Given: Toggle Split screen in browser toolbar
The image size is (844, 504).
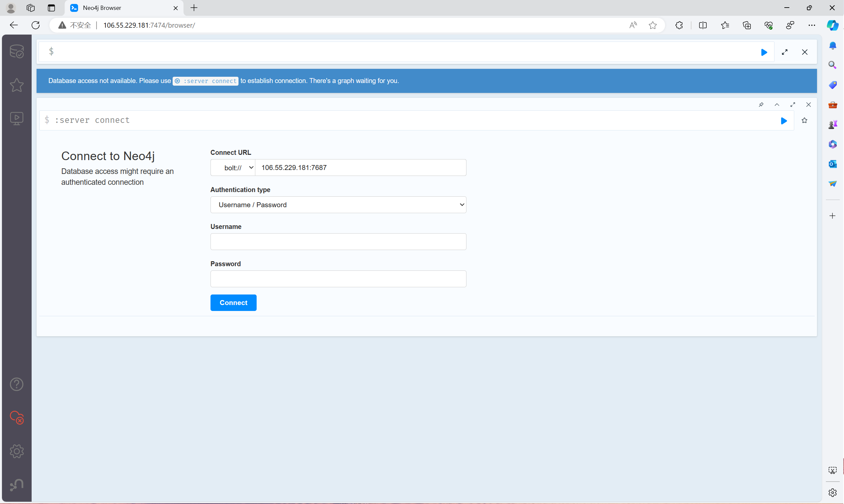Looking at the screenshot, I should 703,25.
